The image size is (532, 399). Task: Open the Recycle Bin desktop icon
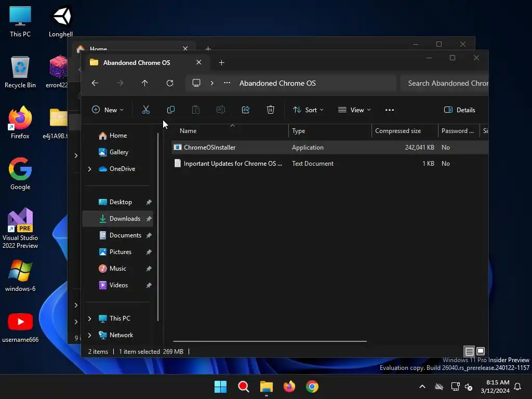20,72
